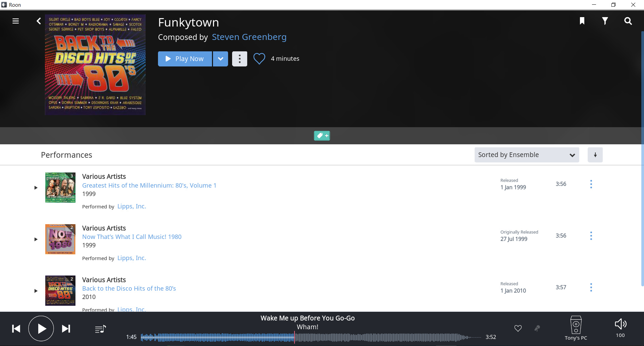Viewport: 644px width, 346px height.
Task: Play the Greatest Hits of the Millennium performance
Action: click(x=36, y=188)
